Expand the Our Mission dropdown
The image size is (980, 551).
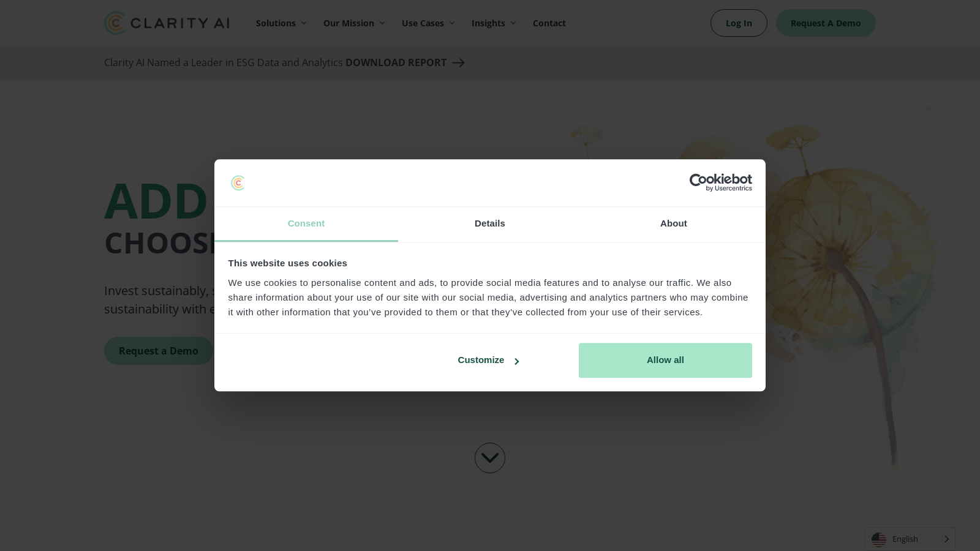[x=354, y=23]
